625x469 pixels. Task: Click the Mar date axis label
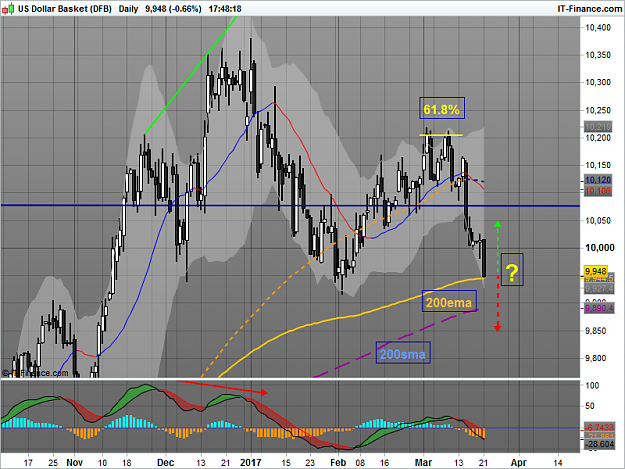(x=423, y=463)
